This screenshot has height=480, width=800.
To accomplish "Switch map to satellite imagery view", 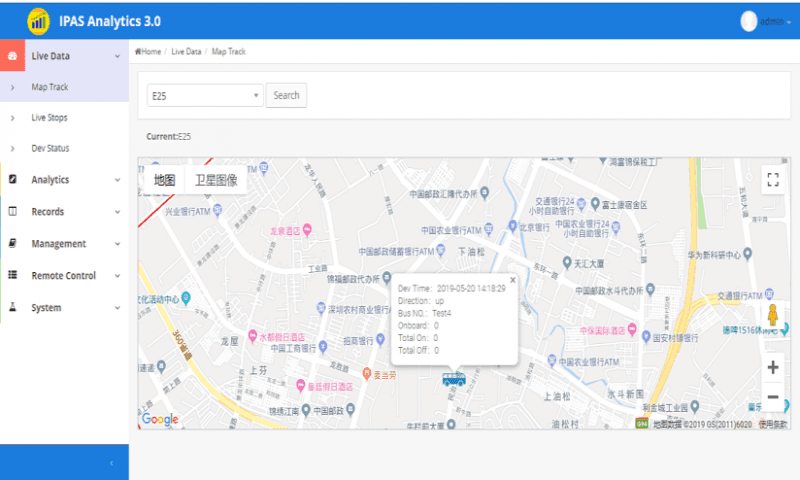I will pos(216,181).
